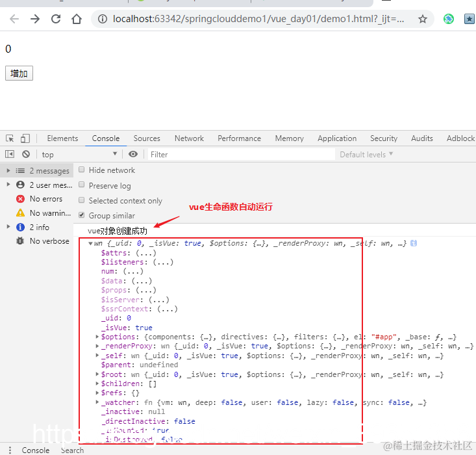Click the localhost address bar URL
The height and width of the screenshot is (455, 476).
pos(258,19)
